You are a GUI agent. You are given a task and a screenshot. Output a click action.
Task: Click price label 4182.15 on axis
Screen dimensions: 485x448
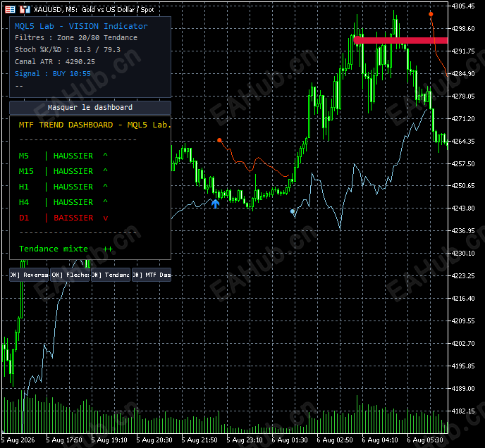[x=463, y=411]
